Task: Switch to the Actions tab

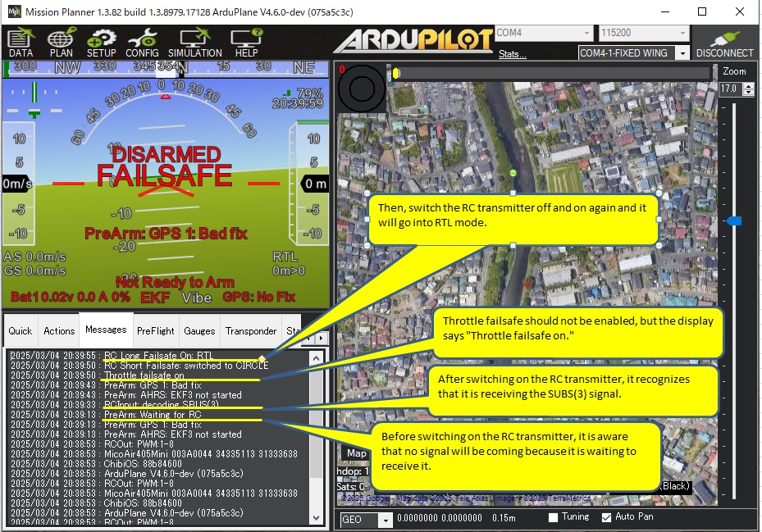Action: pyautogui.click(x=59, y=331)
